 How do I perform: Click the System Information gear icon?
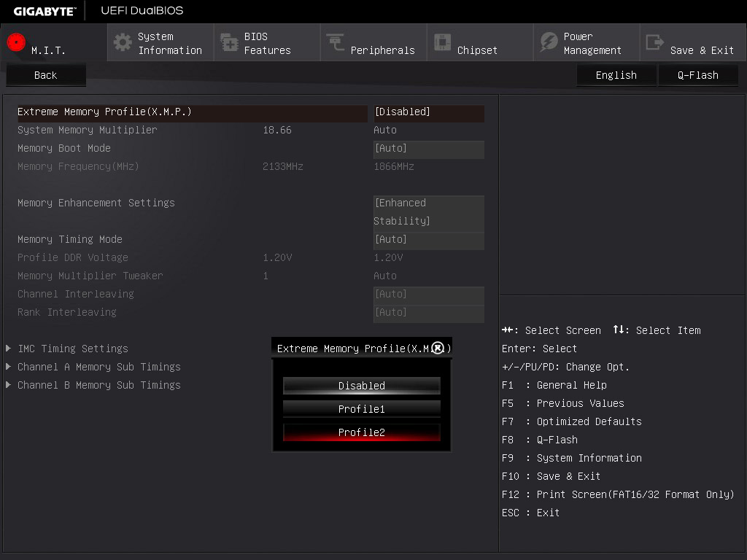tap(123, 42)
